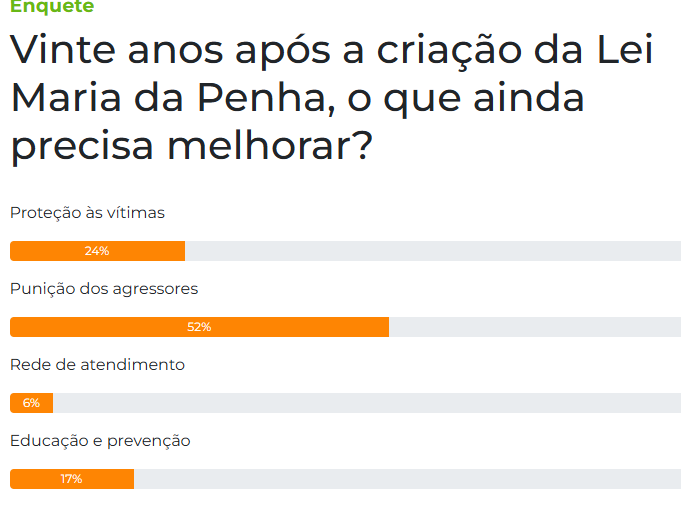
Task: Click 'precisa melhorar?' in the heading
Action: 192,146
